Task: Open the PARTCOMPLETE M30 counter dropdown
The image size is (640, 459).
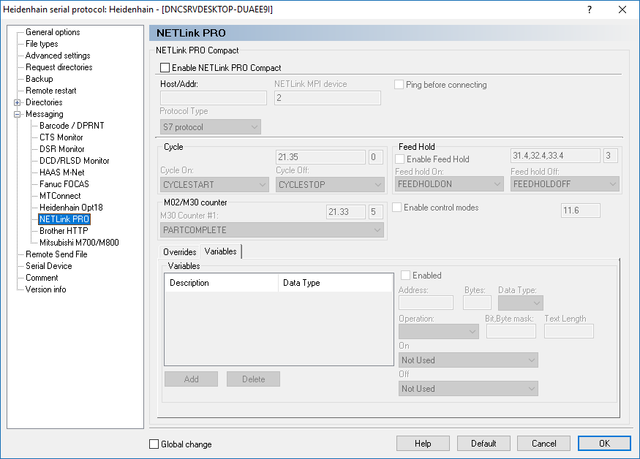Action: click(272, 230)
